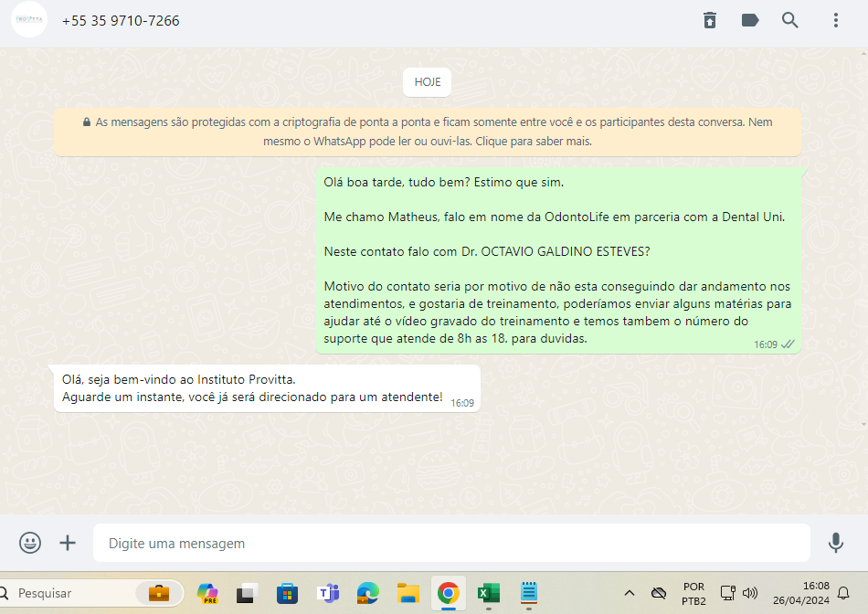Open File Explorer from the taskbar
The height and width of the screenshot is (614, 868).
[408, 594]
